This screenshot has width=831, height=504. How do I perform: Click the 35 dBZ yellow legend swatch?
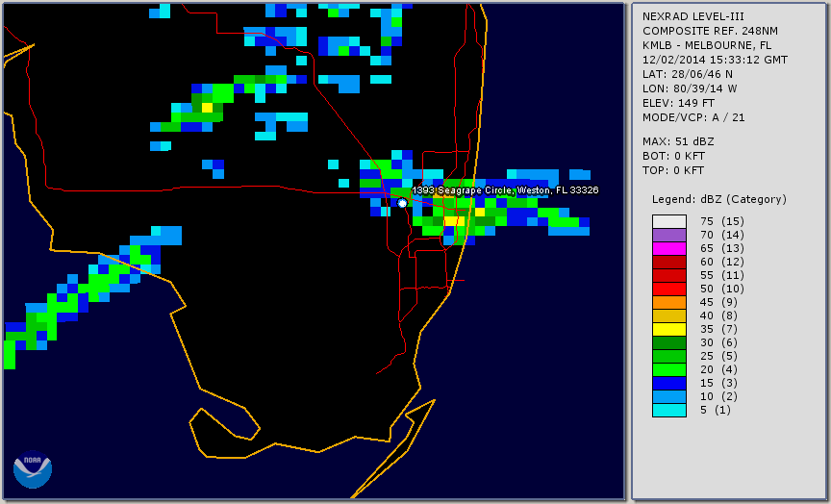[x=669, y=330]
